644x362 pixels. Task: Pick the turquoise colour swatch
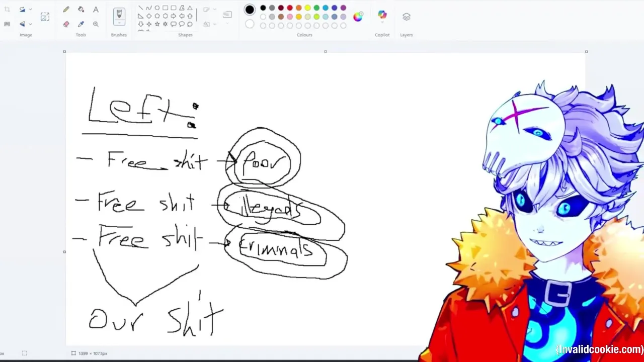click(326, 8)
